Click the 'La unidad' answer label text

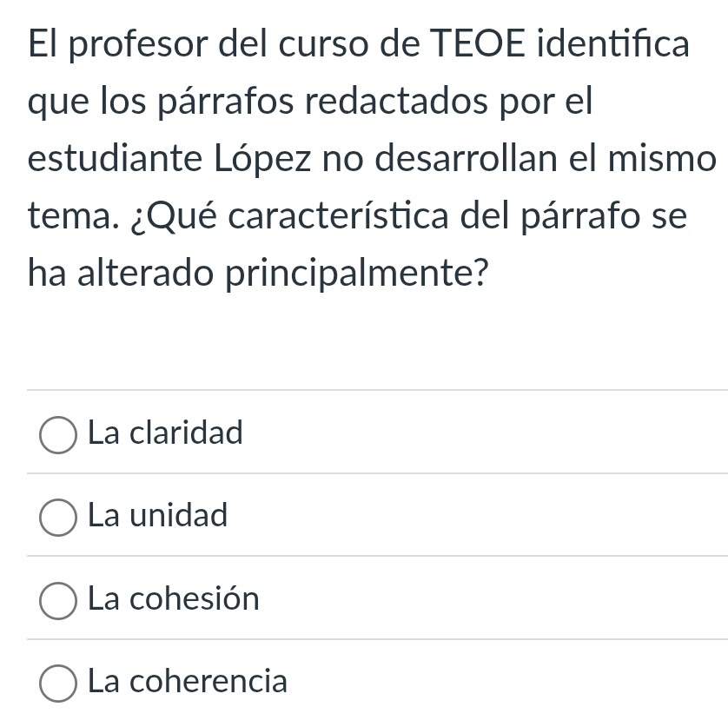pyautogui.click(x=158, y=515)
